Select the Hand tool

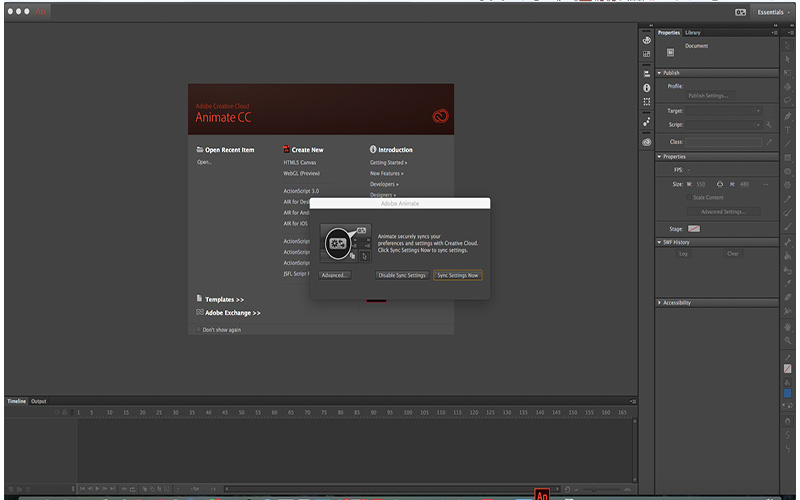[x=787, y=327]
